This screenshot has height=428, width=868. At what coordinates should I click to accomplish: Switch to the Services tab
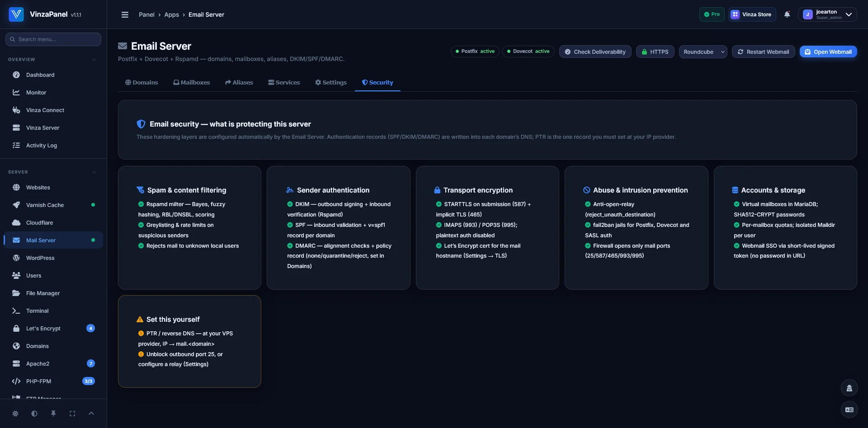click(284, 83)
